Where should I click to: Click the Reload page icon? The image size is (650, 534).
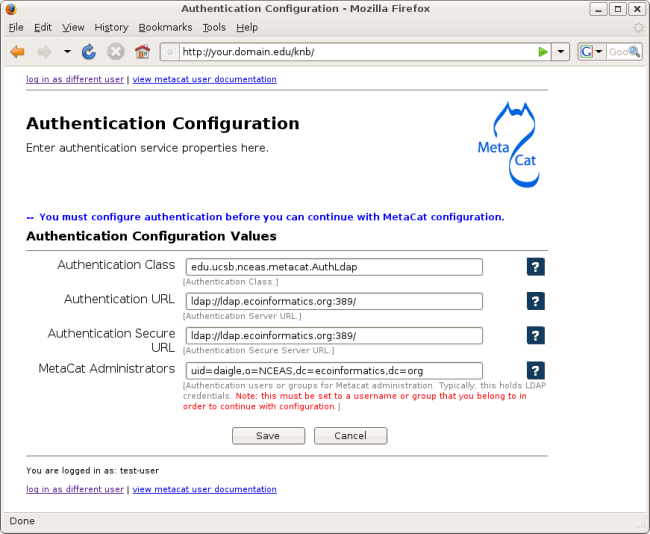89,52
